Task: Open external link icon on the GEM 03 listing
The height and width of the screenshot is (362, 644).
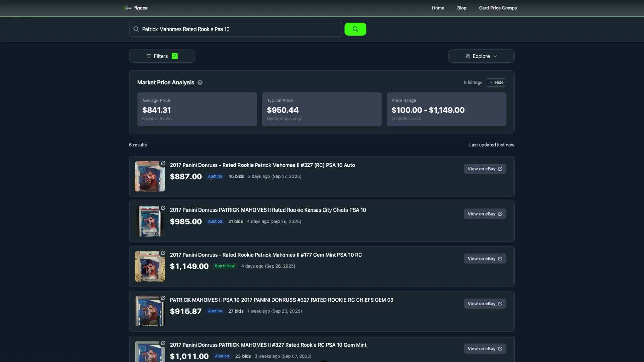Action: (x=163, y=298)
